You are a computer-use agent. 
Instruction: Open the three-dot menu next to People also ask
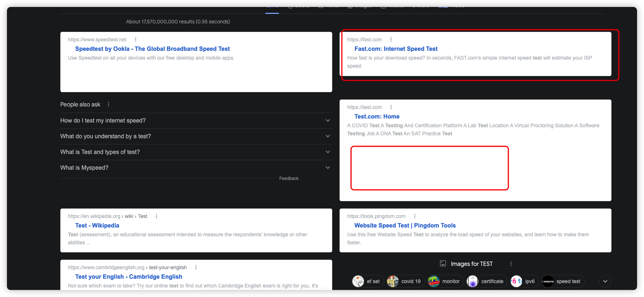(x=109, y=104)
